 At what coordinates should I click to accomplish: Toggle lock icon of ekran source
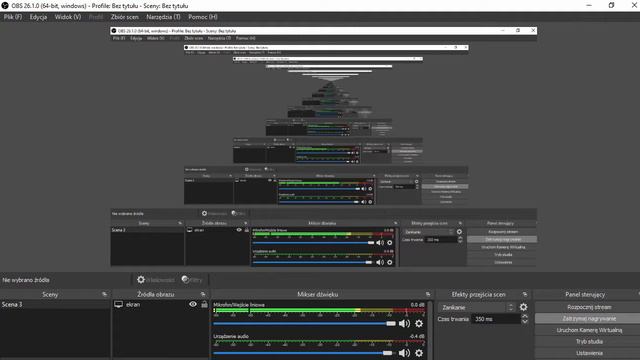204,304
